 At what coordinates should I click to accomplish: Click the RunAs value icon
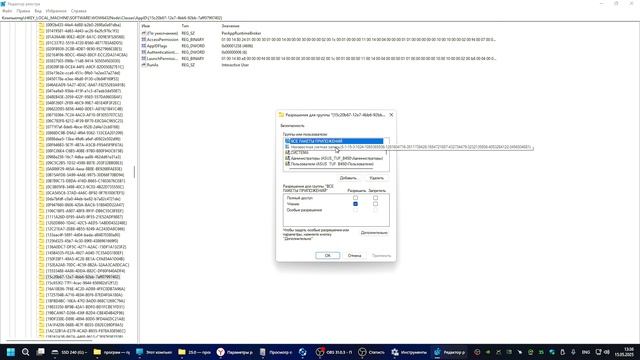click(144, 65)
